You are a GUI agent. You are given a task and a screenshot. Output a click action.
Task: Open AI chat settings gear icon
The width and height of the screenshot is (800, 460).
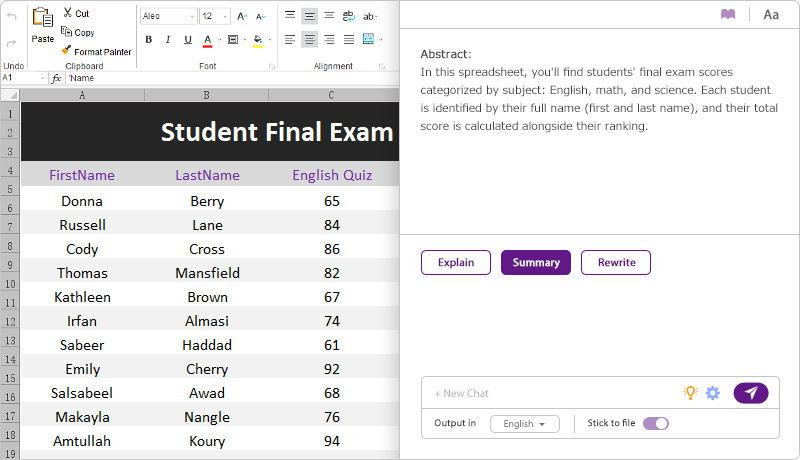[x=713, y=393]
